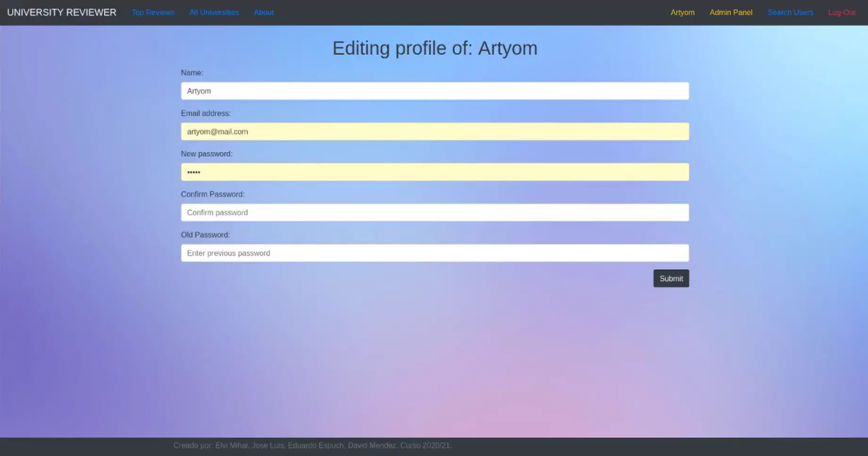Click the 'Email address:' label
The image size is (868, 456).
click(x=206, y=113)
